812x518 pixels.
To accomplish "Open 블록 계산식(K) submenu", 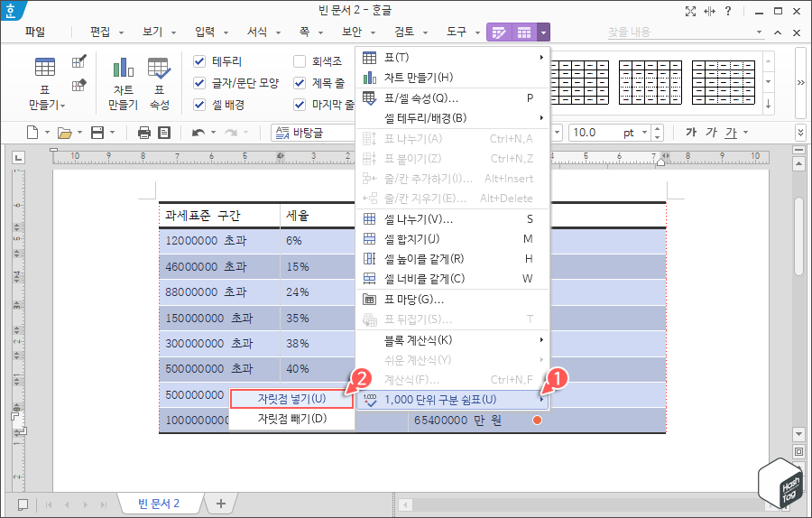I will point(453,340).
